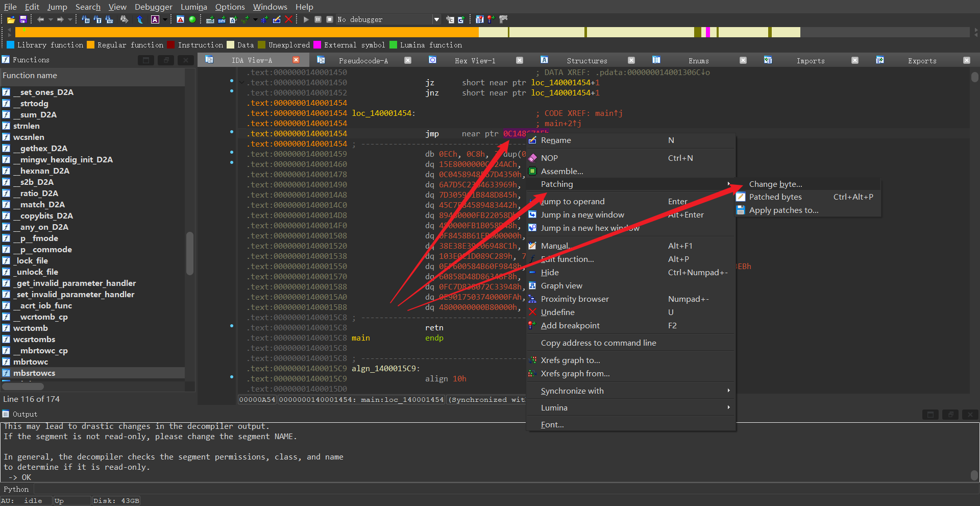Switch to the Hex View-1 tab
This screenshot has width=980, height=506.
tap(475, 60)
